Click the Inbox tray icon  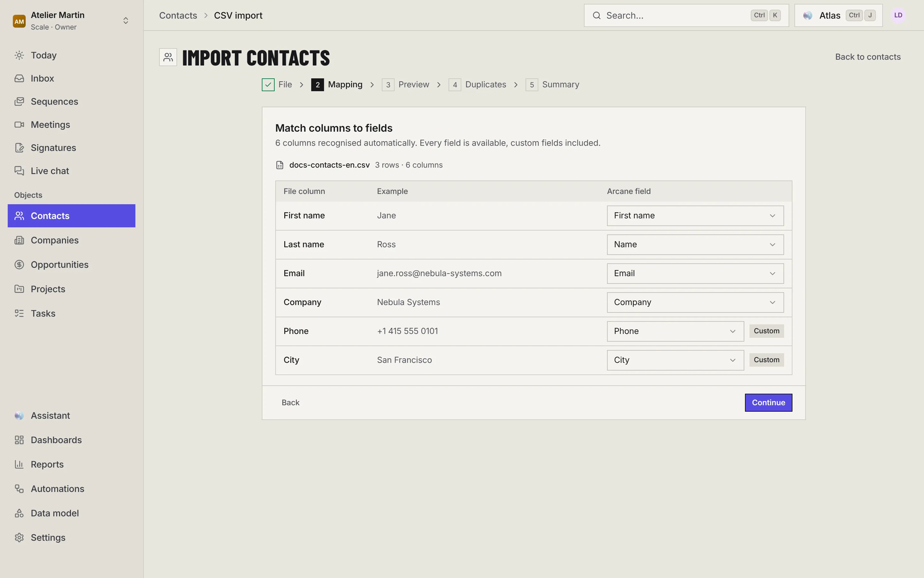[x=19, y=78]
